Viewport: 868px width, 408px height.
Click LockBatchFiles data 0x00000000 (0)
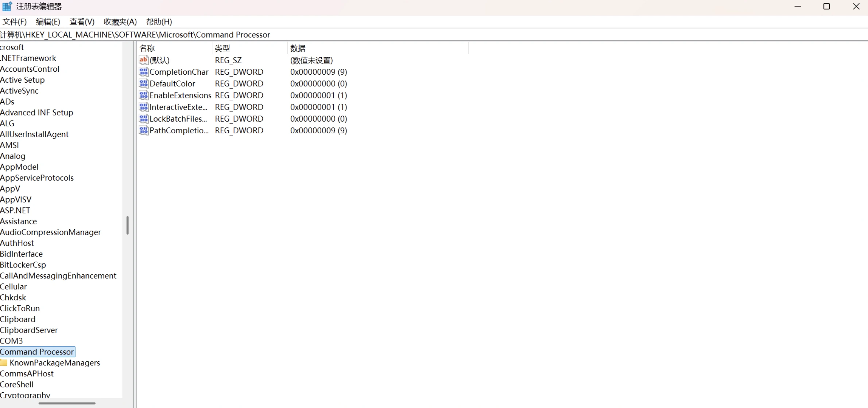[318, 118]
